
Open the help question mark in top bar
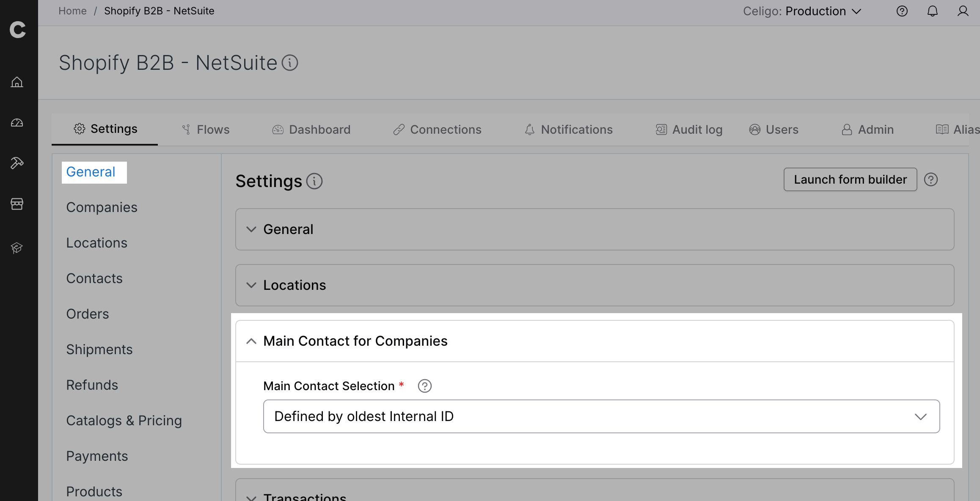[x=902, y=11]
